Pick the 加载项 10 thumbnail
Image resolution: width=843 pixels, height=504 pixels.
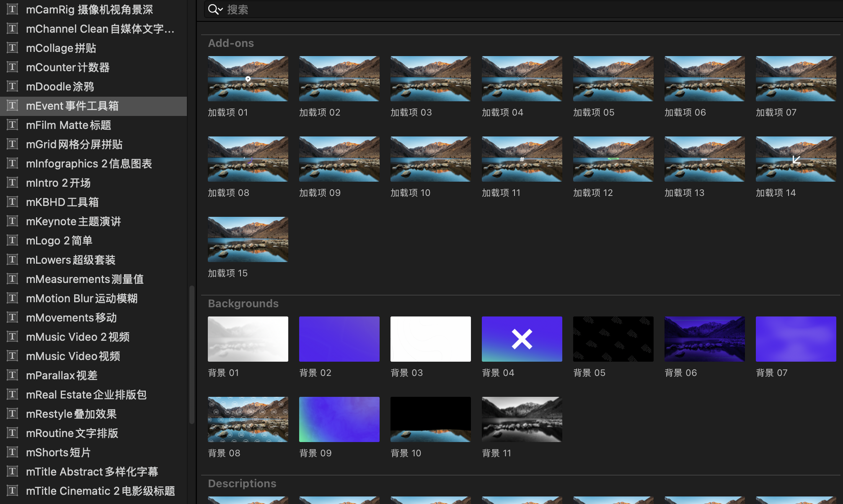(x=431, y=159)
